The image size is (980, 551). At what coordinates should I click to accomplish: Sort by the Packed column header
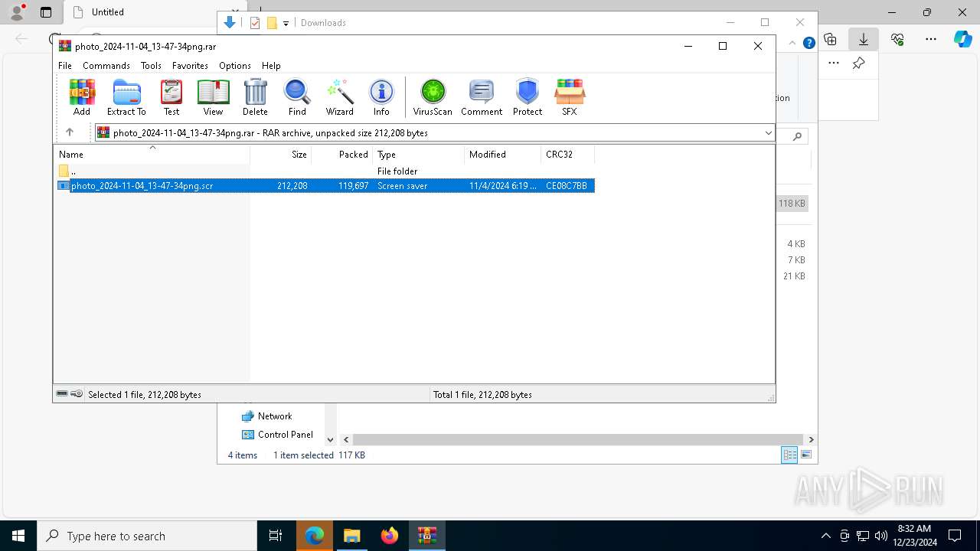point(342,155)
